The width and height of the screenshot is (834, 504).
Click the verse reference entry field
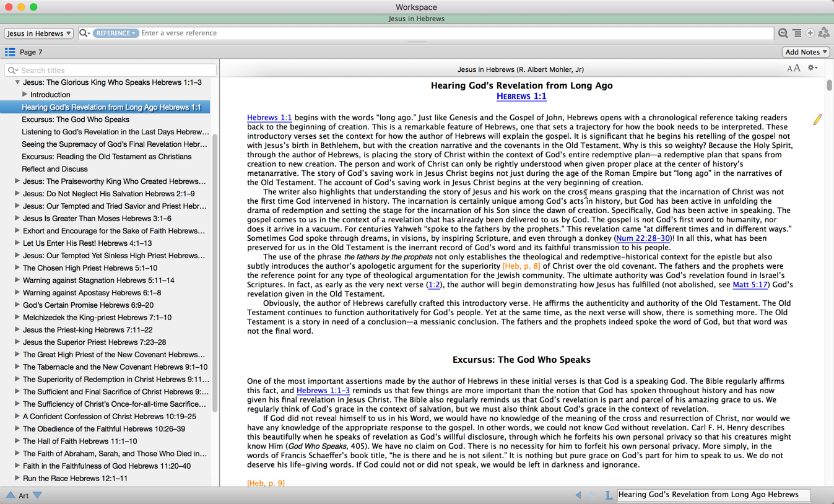[x=456, y=33]
